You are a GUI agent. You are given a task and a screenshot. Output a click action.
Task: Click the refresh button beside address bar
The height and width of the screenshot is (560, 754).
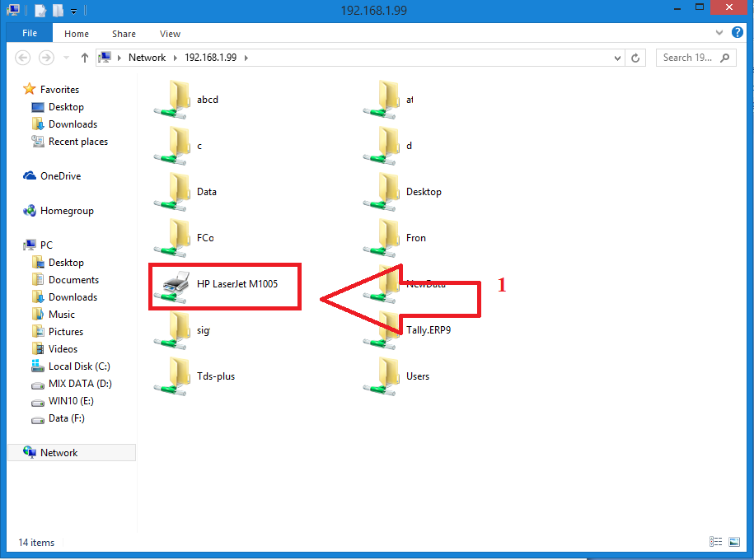pos(635,58)
